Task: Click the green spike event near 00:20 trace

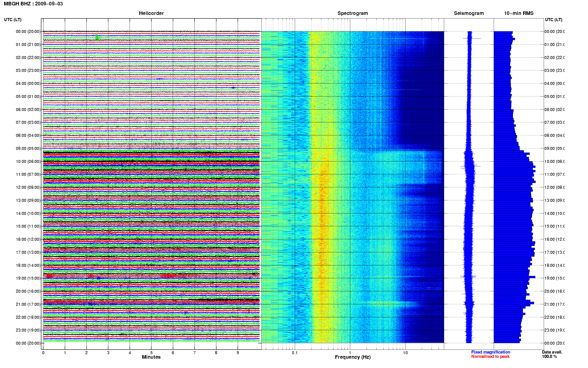Action: [x=97, y=37]
